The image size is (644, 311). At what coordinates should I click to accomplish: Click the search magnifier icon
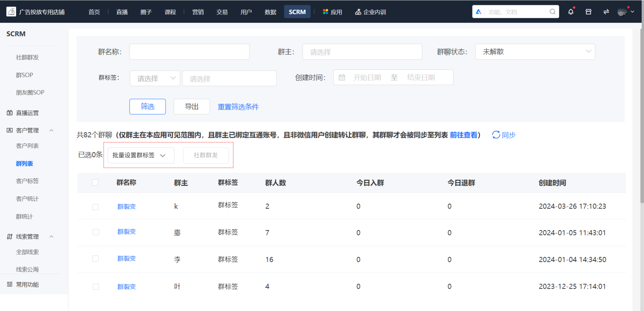[552, 12]
